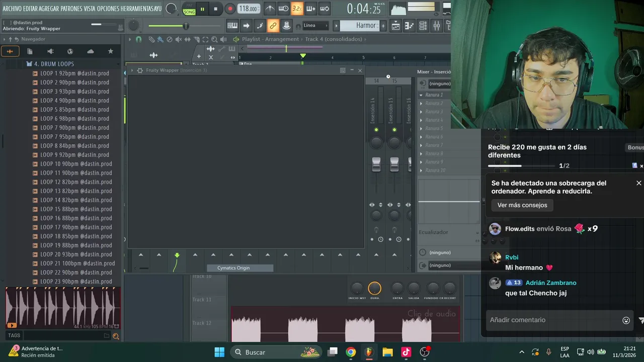Select LOOP 21 100bpm @dastin.prod
Screen dimensions: 644x362
pyautogui.click(x=77, y=263)
